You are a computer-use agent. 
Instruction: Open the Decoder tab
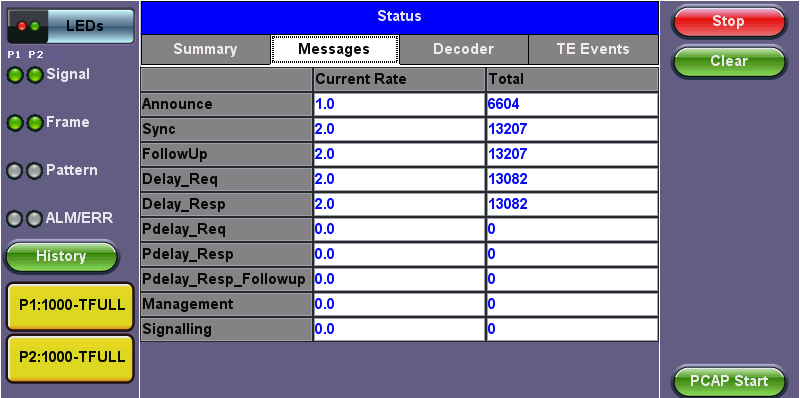(x=463, y=49)
